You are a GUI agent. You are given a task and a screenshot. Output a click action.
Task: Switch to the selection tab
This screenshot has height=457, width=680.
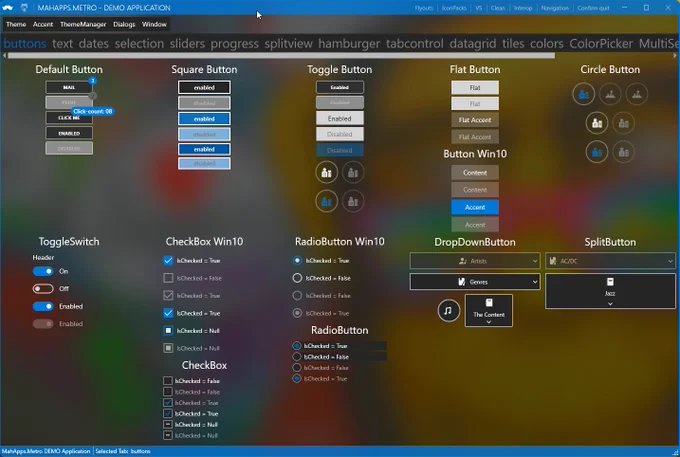(139, 44)
